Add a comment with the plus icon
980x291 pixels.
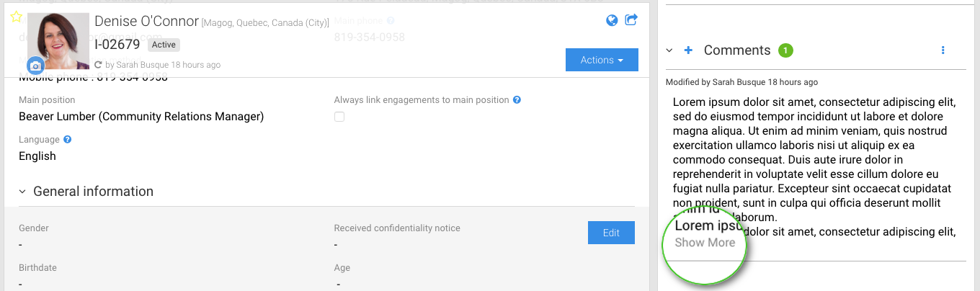point(688,50)
